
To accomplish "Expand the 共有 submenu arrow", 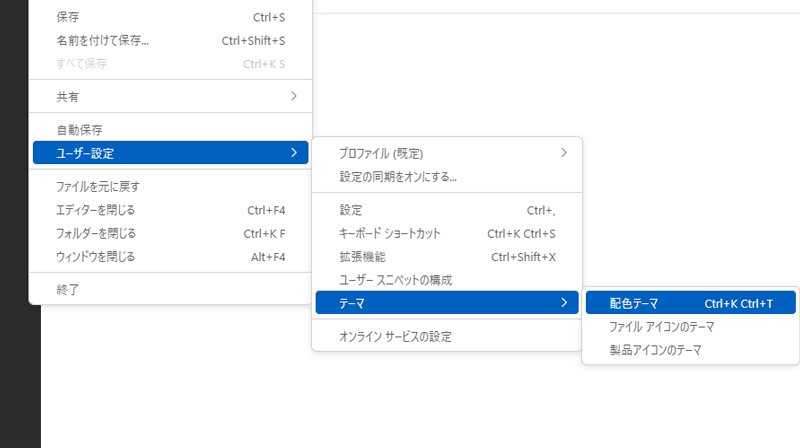I will (x=293, y=96).
